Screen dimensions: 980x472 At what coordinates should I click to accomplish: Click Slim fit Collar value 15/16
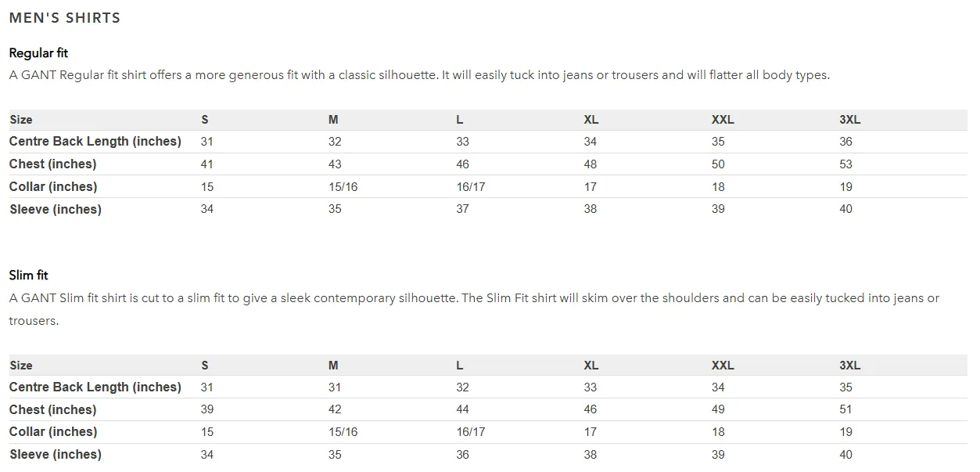coord(343,432)
